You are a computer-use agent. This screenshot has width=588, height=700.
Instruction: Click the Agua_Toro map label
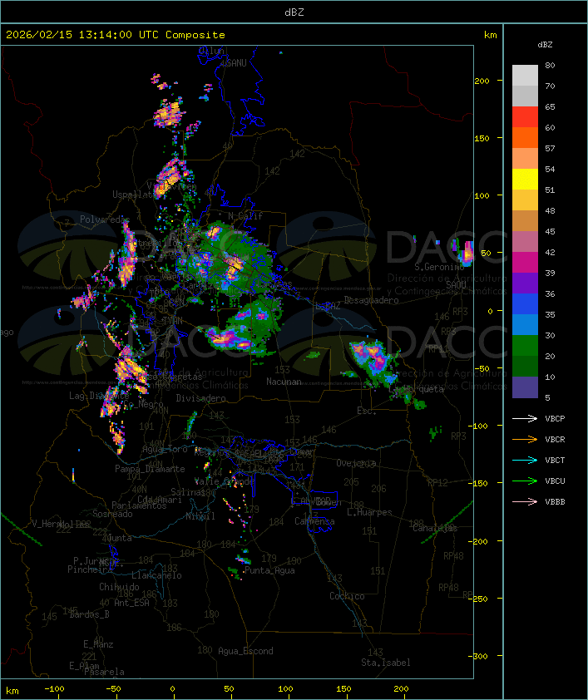pos(165,449)
